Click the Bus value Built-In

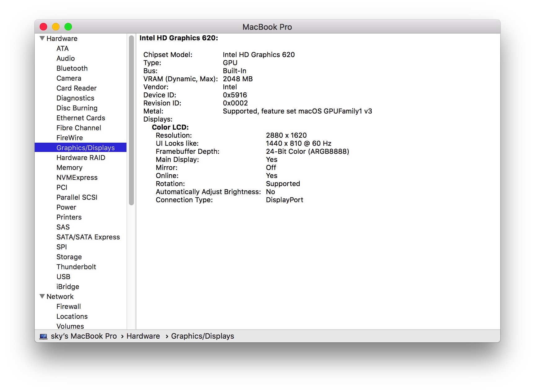[x=234, y=71]
